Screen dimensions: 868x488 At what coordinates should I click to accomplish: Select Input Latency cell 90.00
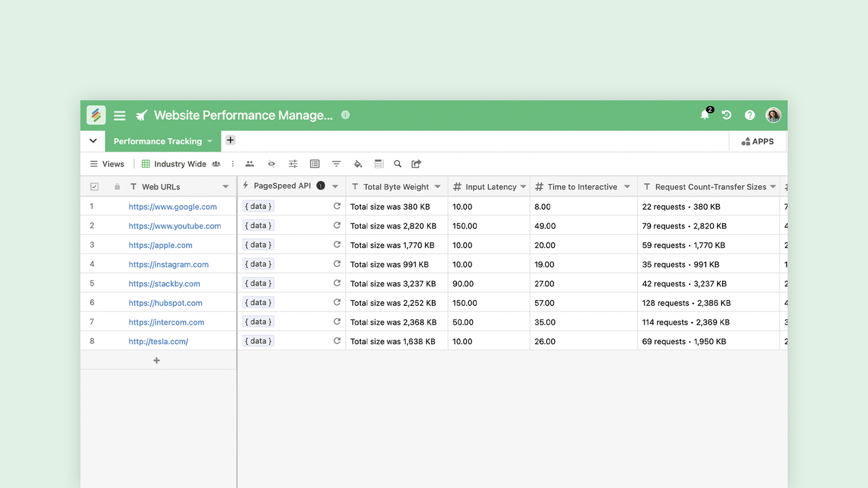tap(489, 284)
